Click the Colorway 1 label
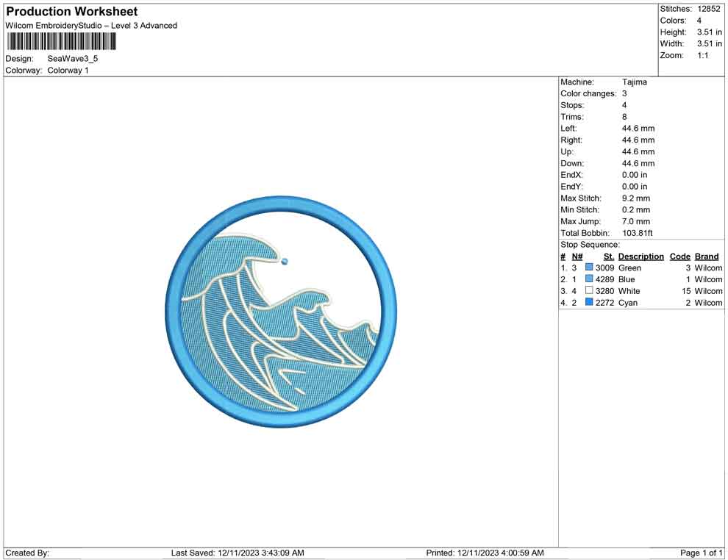The width and height of the screenshot is (728, 560). pyautogui.click(x=68, y=71)
